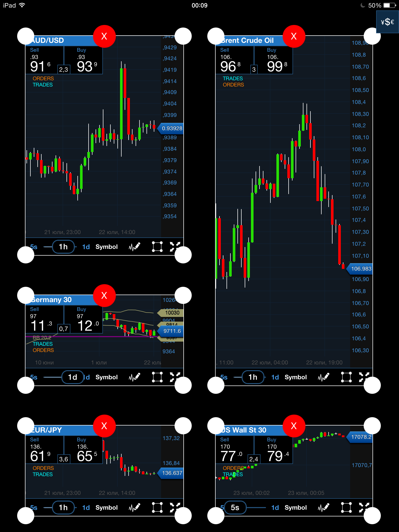The height and width of the screenshot is (532, 399).
Task: Switch Brent Crude Oil chart to 5s timeframe
Action: point(224,377)
